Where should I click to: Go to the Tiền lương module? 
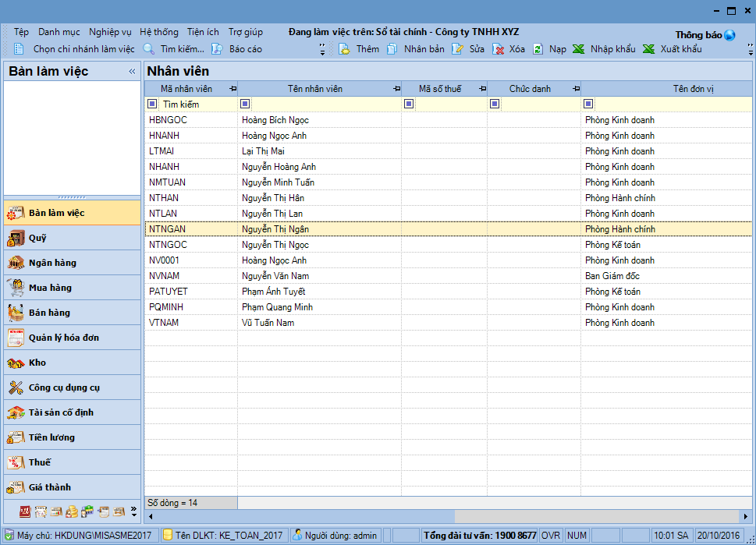point(51,437)
